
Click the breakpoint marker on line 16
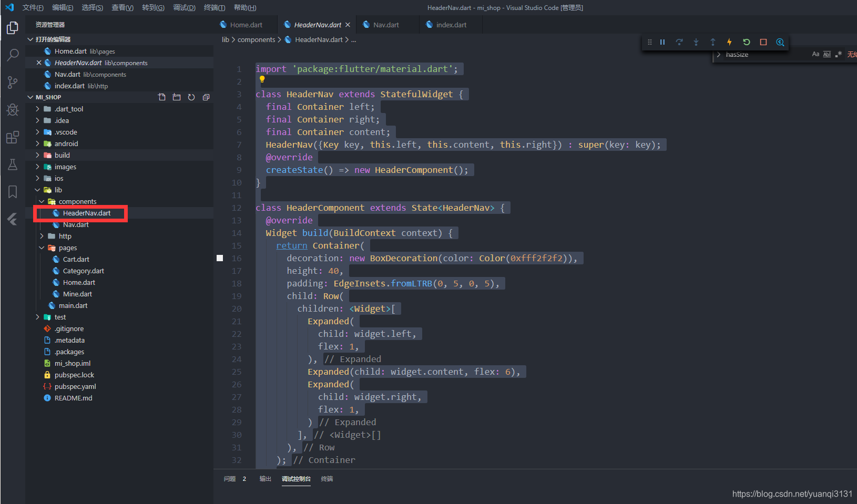point(220,258)
